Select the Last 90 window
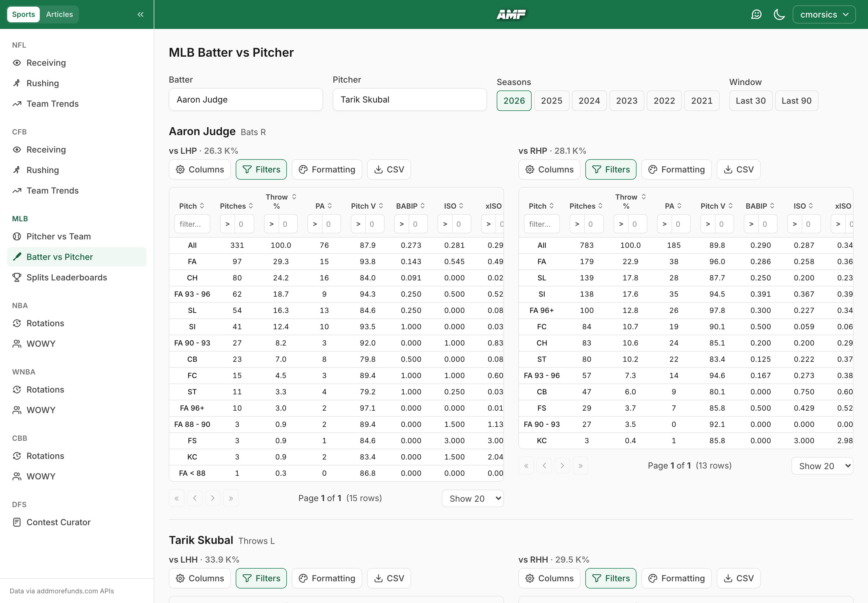 [796, 100]
